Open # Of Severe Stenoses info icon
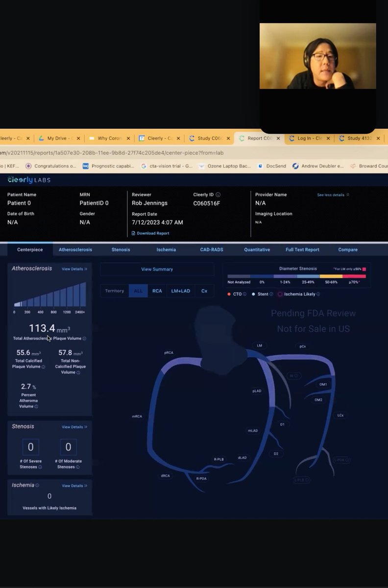388x588 pixels. (x=40, y=467)
